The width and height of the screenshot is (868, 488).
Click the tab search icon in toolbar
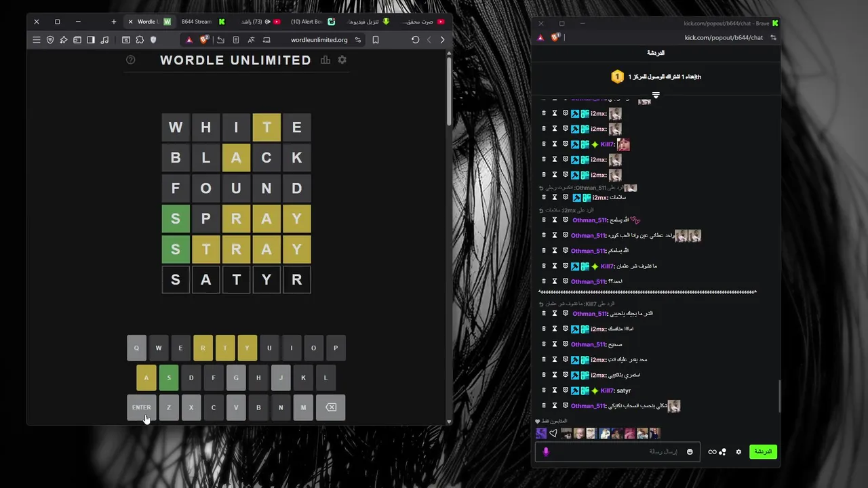click(x=126, y=40)
